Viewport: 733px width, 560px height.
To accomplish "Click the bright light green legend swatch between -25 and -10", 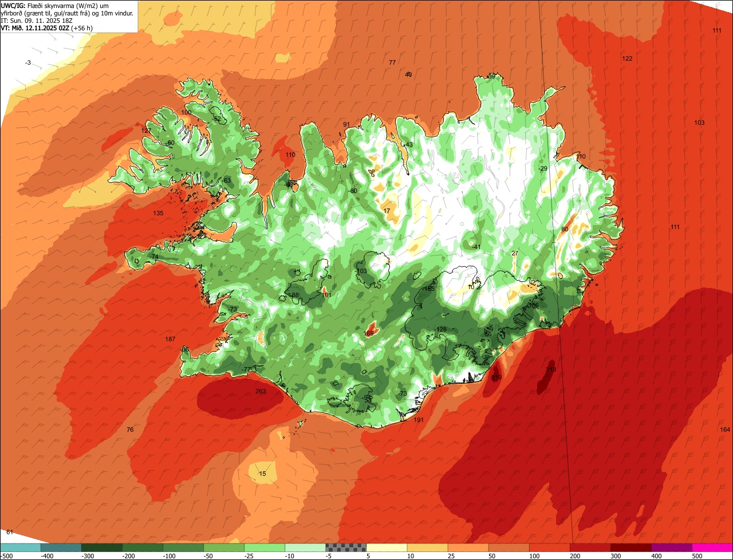I will 265,547.
